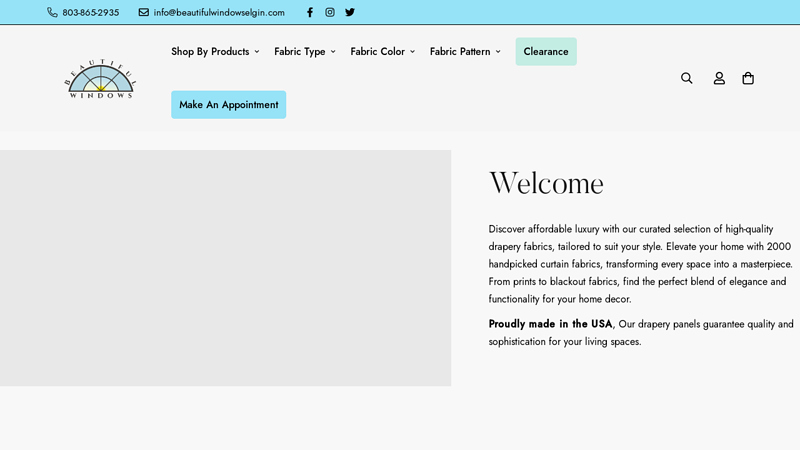Click the gray hero image placeholder
This screenshot has width=800, height=450.
click(x=226, y=268)
